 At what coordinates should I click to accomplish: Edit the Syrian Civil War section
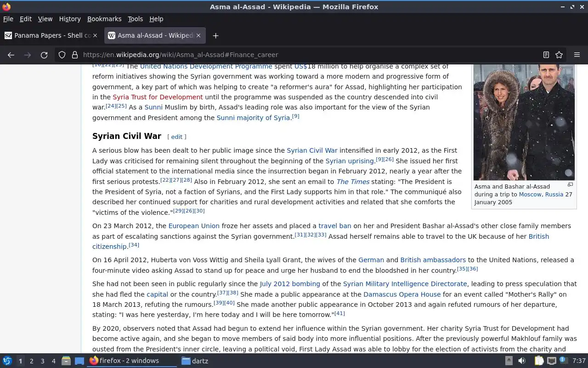point(177,137)
